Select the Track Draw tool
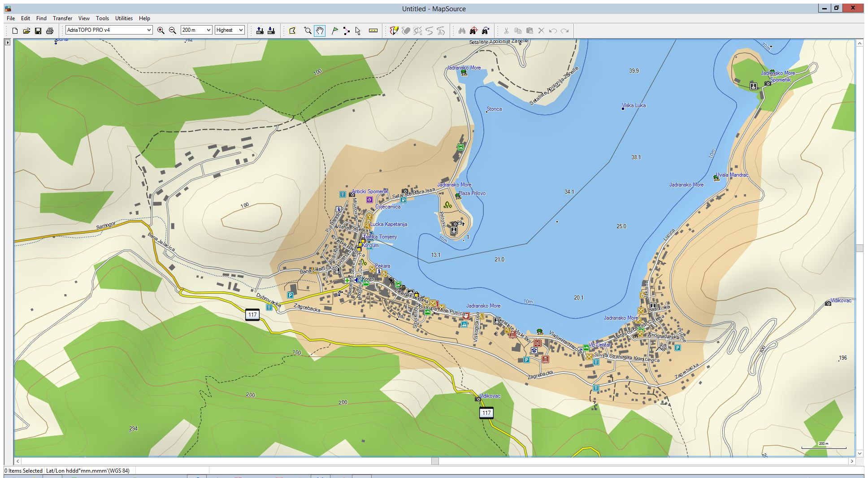 click(x=394, y=30)
